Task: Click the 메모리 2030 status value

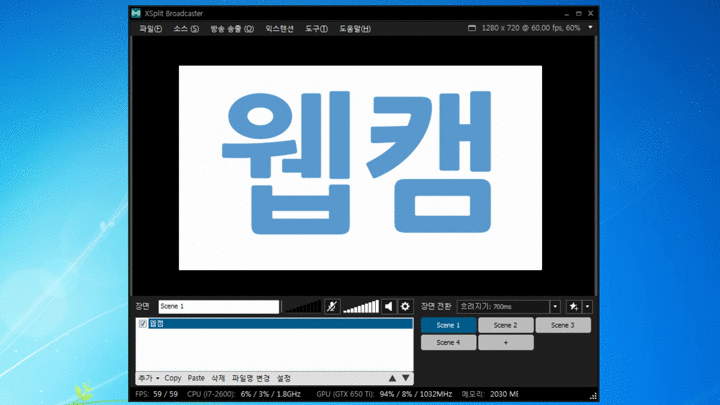Action: click(490, 394)
